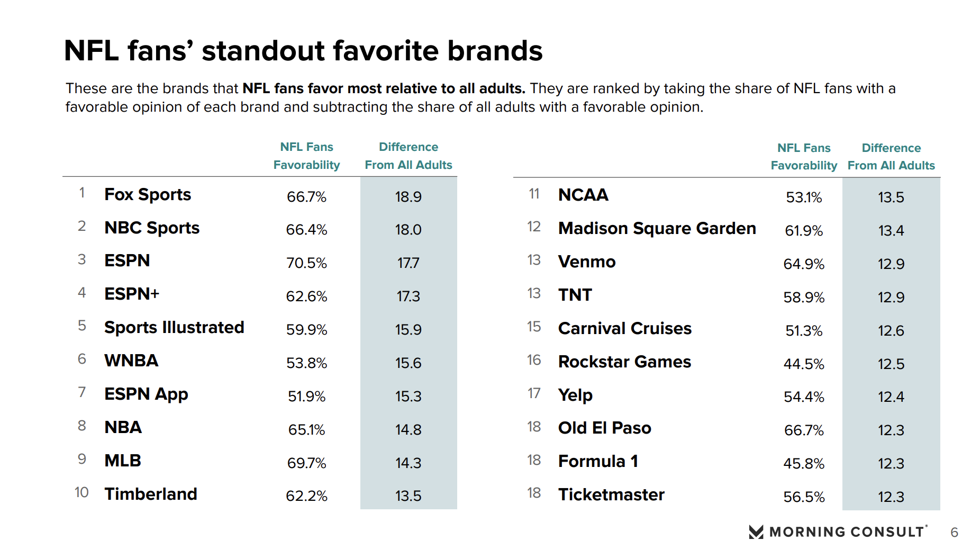Click the left table's Difference From All Adults header

[x=408, y=156]
